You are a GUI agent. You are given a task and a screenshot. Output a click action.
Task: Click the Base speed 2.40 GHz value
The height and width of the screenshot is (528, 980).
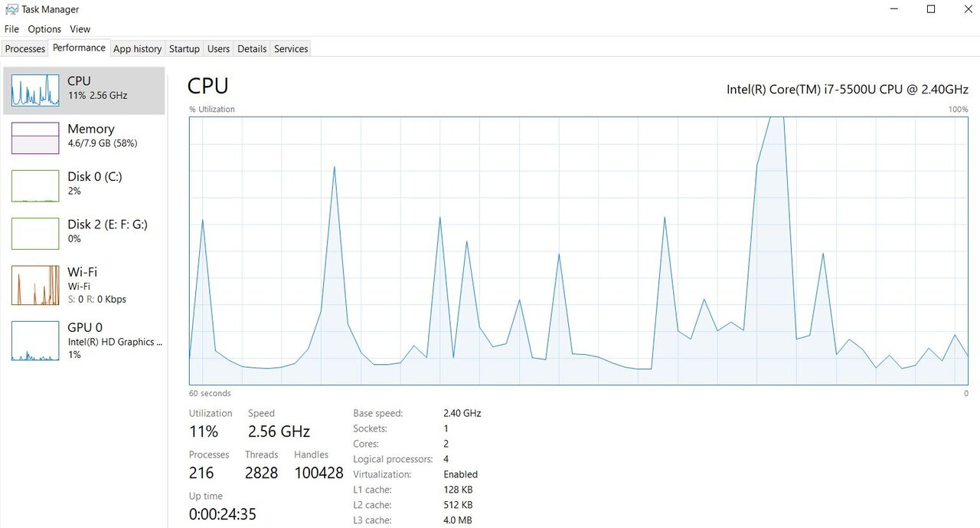[462, 413]
